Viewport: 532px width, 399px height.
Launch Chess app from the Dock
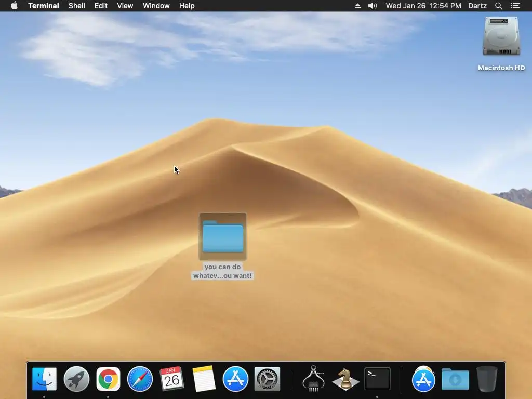pos(345,379)
